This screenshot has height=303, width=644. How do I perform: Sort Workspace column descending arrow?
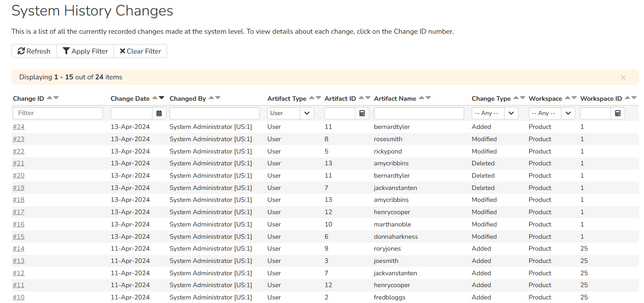point(574,98)
